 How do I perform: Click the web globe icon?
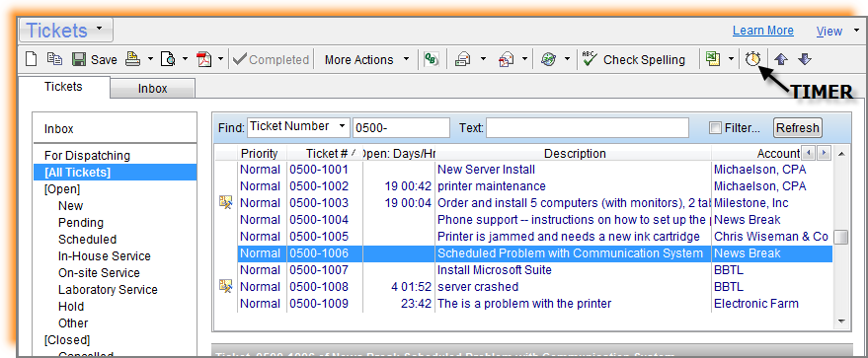point(549,59)
